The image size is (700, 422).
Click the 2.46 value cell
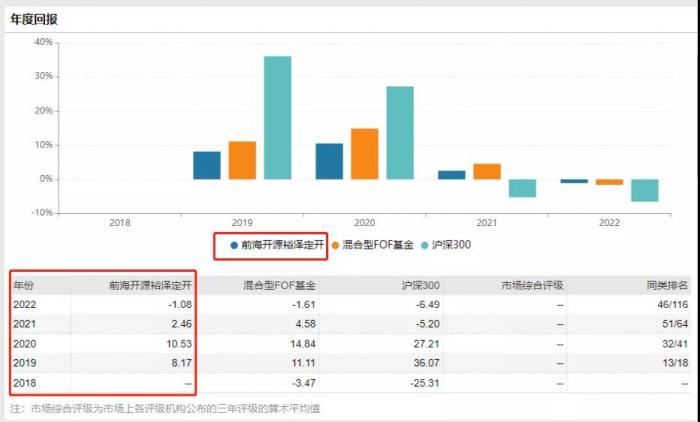point(181,324)
